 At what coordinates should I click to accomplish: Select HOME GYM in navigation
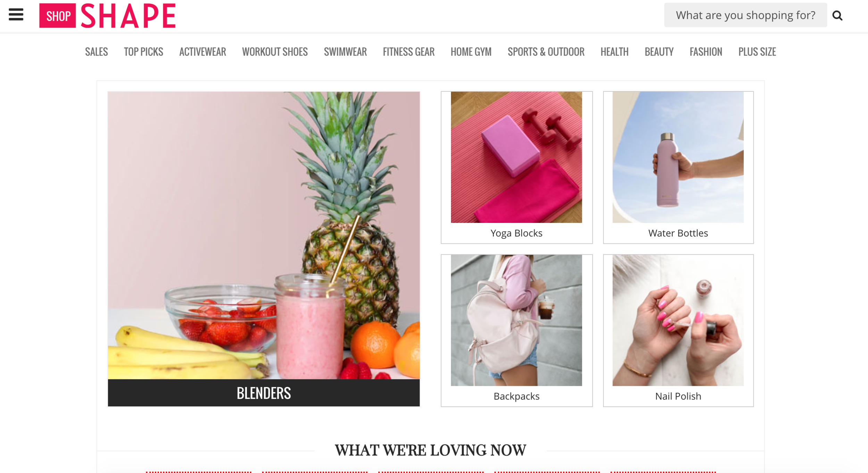(471, 52)
